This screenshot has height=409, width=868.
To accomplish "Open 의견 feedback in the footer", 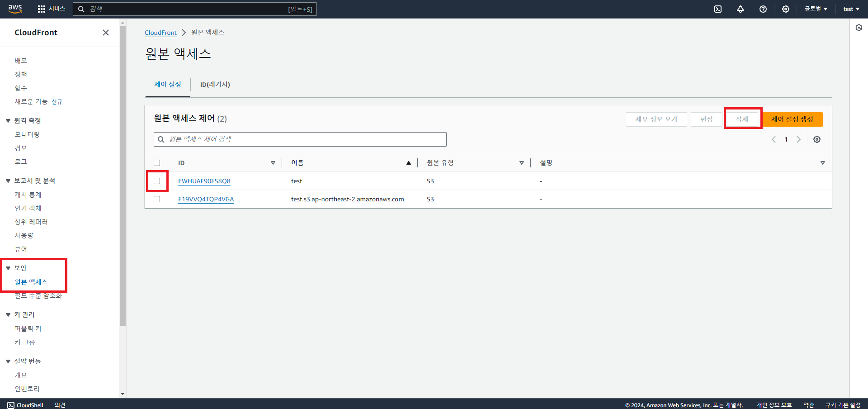I will (60, 405).
